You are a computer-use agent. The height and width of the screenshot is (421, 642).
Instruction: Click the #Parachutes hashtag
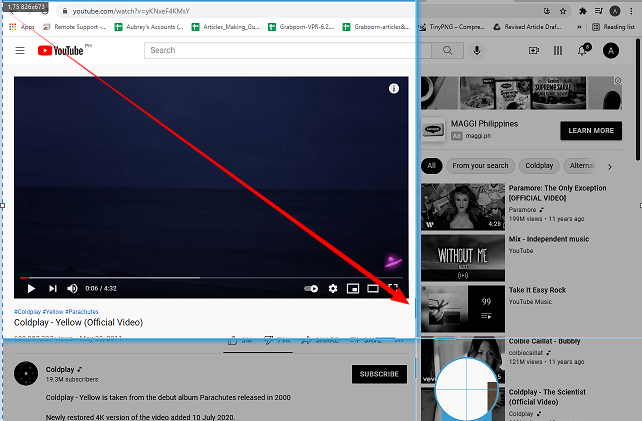[x=82, y=312]
